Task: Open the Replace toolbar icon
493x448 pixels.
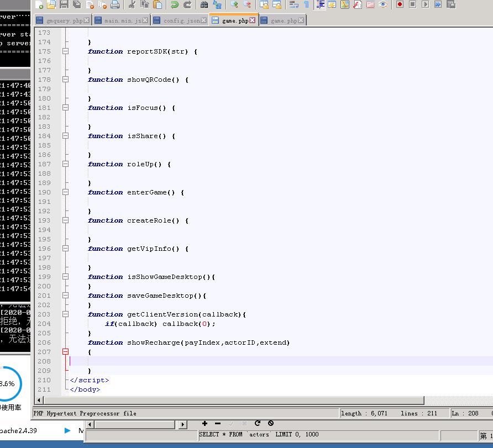Action: (217, 4)
